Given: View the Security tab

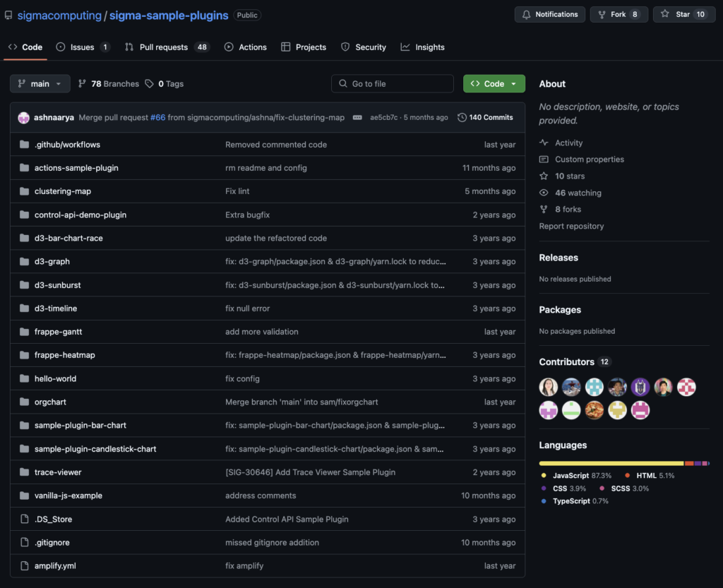Looking at the screenshot, I should point(364,47).
